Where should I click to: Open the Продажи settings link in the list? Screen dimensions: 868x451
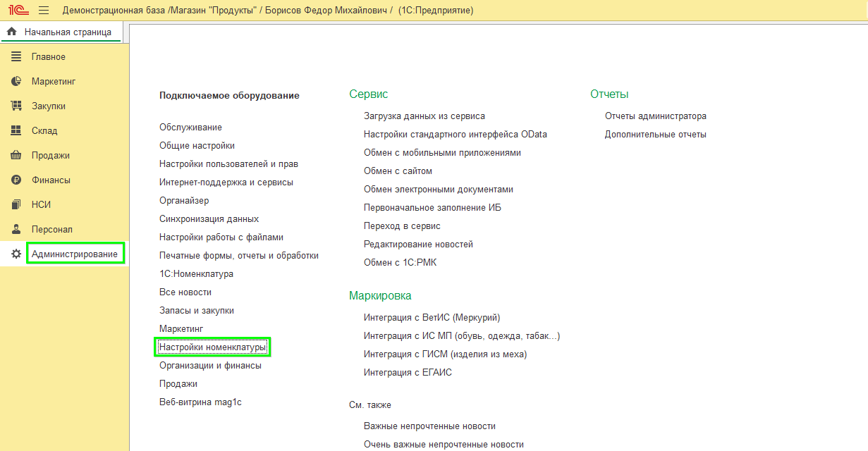tap(178, 383)
